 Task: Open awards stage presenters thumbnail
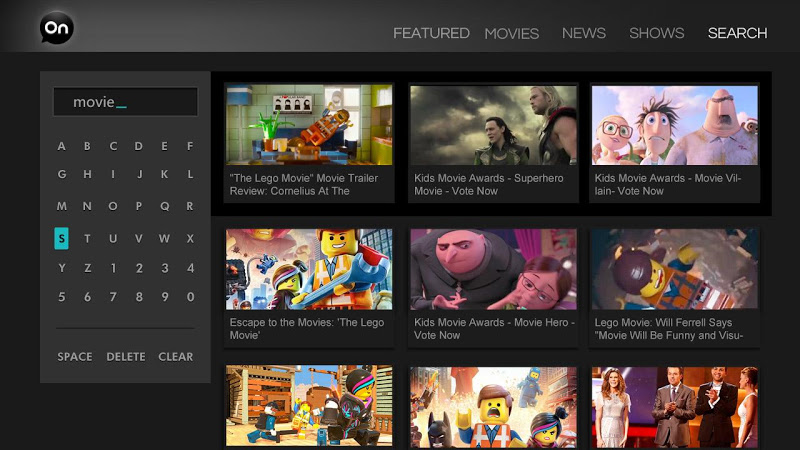click(674, 407)
